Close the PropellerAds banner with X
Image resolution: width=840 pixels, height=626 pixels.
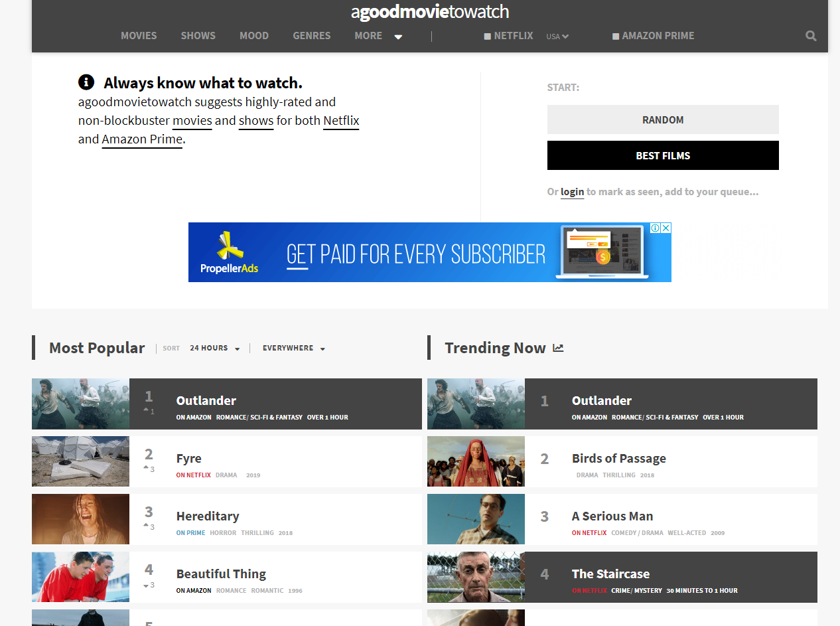point(666,228)
